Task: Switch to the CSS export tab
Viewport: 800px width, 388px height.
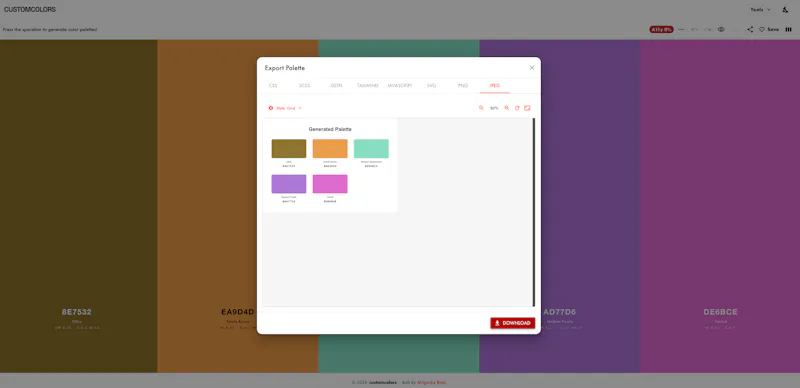Action: pos(273,86)
